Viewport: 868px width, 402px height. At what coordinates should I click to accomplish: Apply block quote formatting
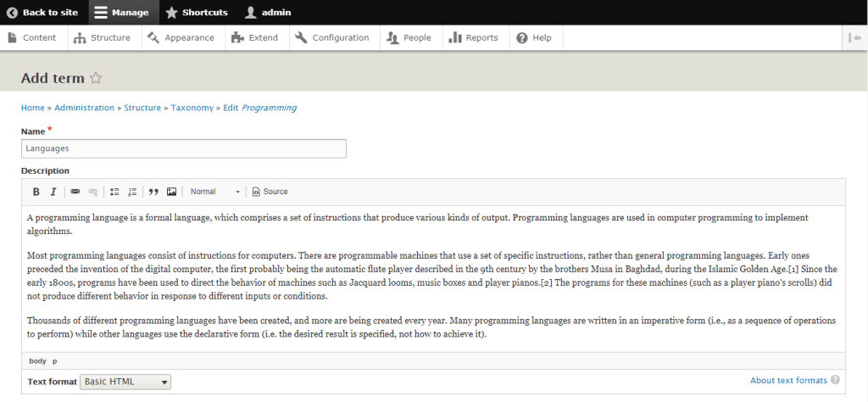[154, 192]
